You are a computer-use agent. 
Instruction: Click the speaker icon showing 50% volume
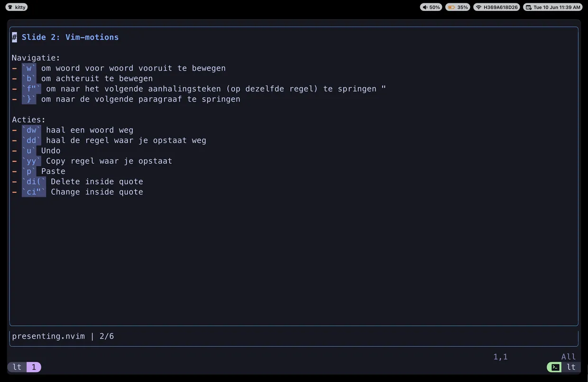point(424,7)
